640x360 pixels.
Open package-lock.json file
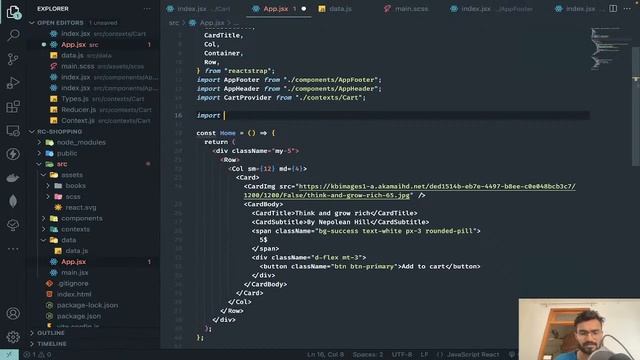click(87, 305)
